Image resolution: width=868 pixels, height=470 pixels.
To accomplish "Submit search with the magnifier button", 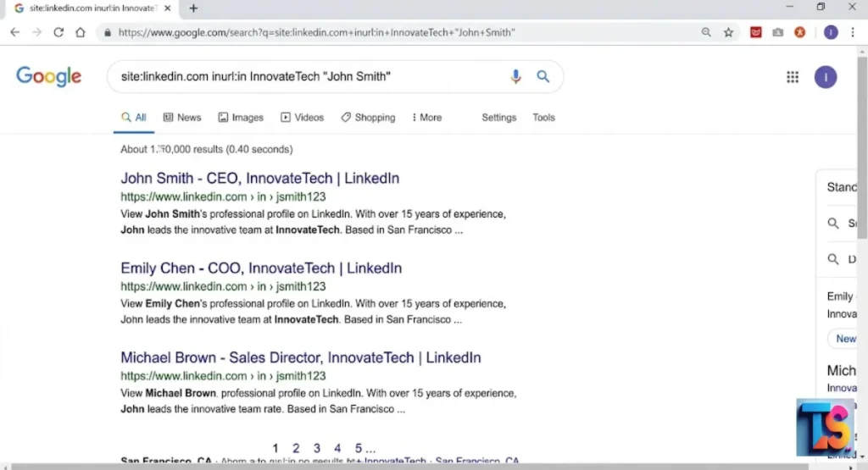I will coord(543,76).
